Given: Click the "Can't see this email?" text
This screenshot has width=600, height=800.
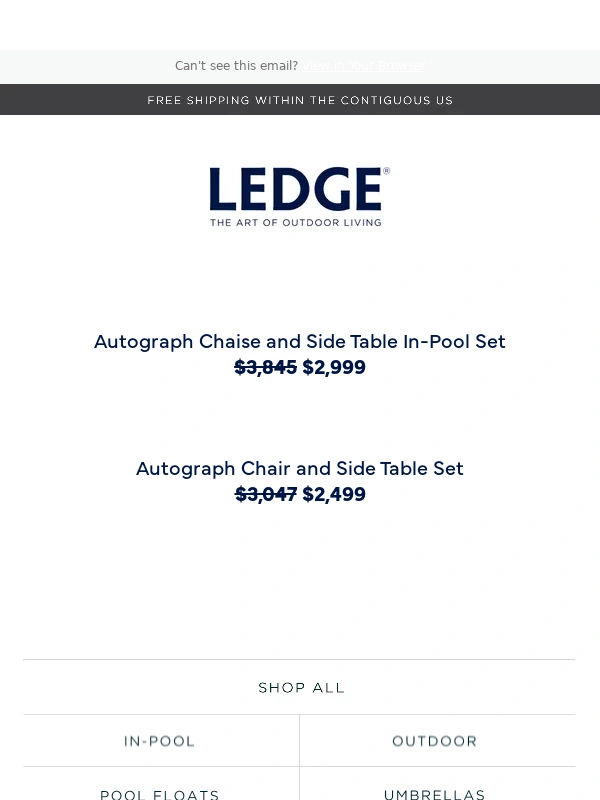Looking at the screenshot, I should 236,66.
